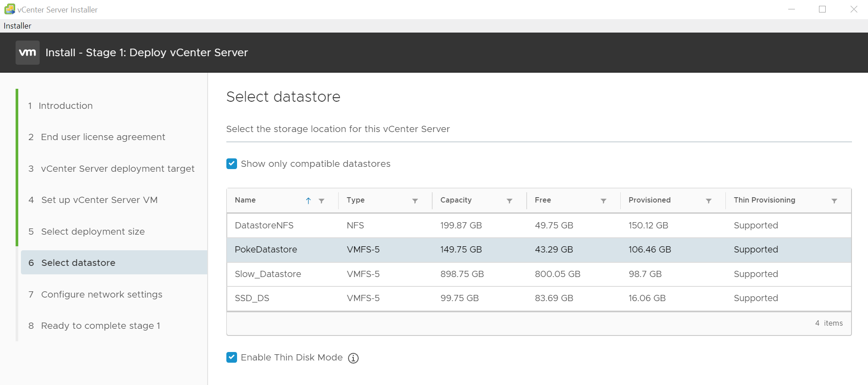Image resolution: width=868 pixels, height=385 pixels.
Task: Open the Type column filter
Action: [x=415, y=201]
